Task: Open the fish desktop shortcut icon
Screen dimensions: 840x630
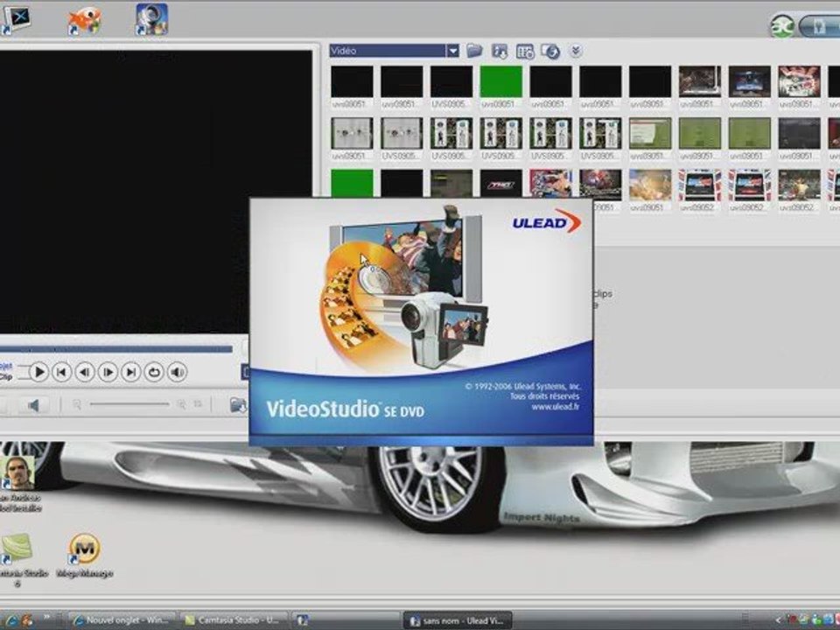Action: [x=84, y=20]
